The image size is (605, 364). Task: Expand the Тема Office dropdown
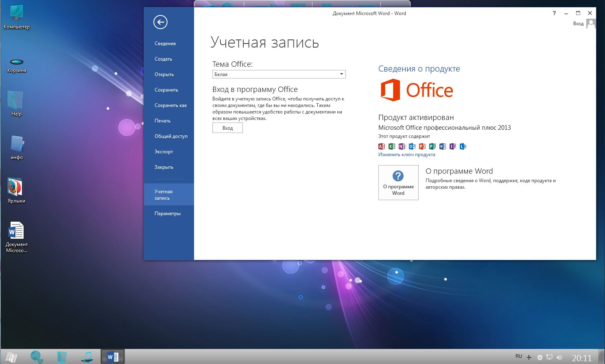pos(279,74)
